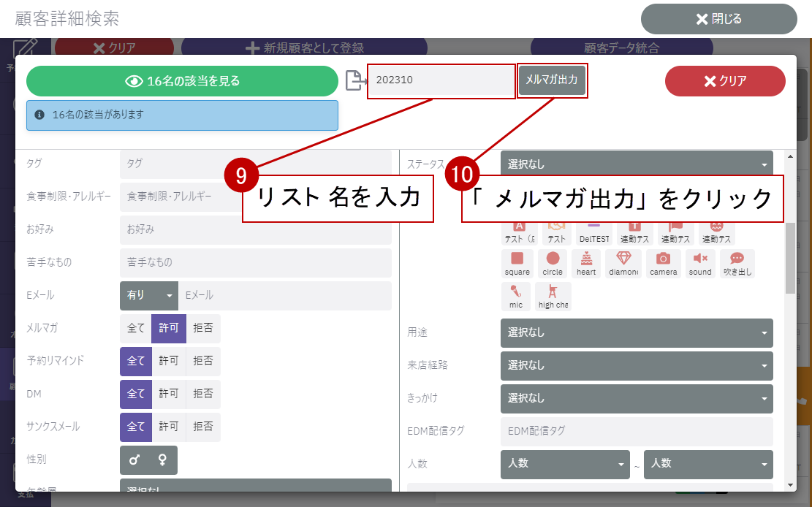Select the heart cake status icon

click(586, 262)
